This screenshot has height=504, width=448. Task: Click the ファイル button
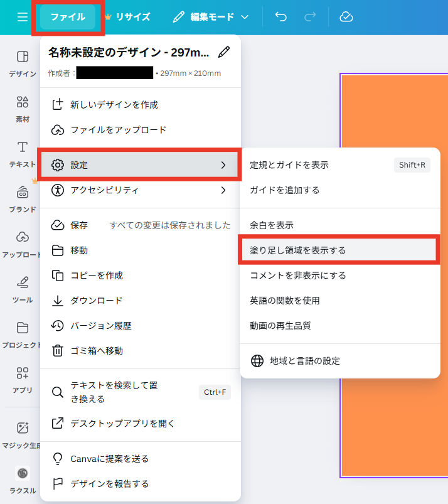[x=68, y=17]
